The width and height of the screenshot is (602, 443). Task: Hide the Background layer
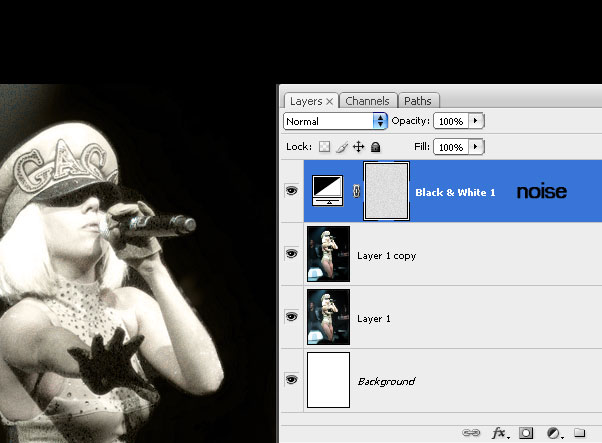(x=292, y=379)
